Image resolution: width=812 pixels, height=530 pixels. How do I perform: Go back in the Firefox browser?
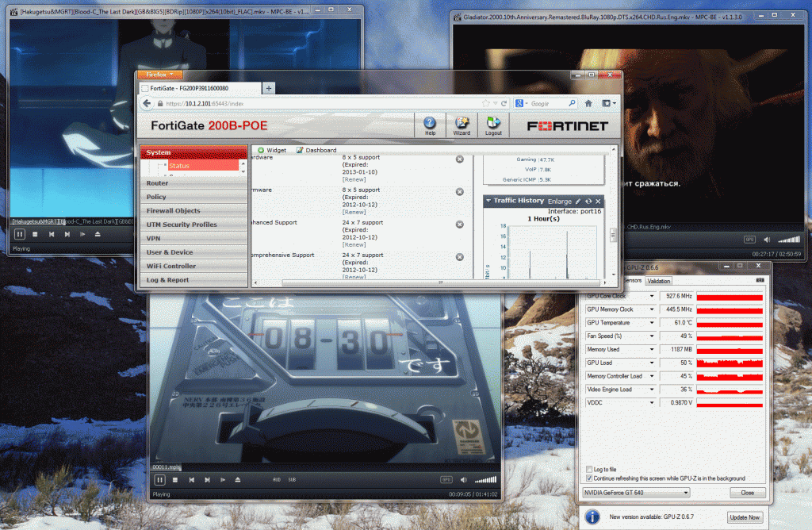click(x=147, y=104)
